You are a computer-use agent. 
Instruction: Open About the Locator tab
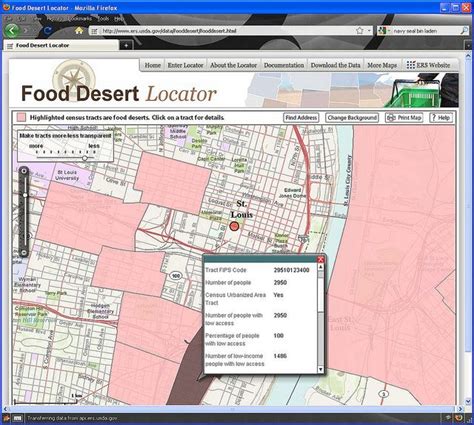233,65
